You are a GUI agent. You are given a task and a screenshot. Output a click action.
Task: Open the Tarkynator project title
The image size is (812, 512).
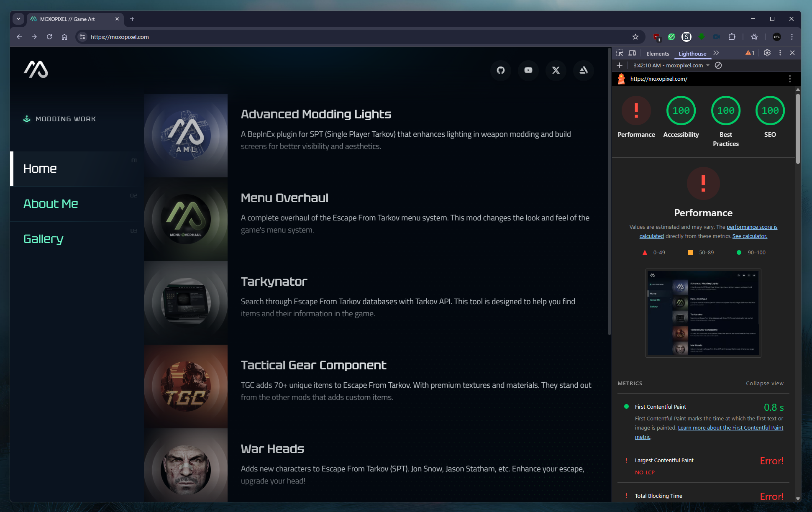(x=274, y=282)
